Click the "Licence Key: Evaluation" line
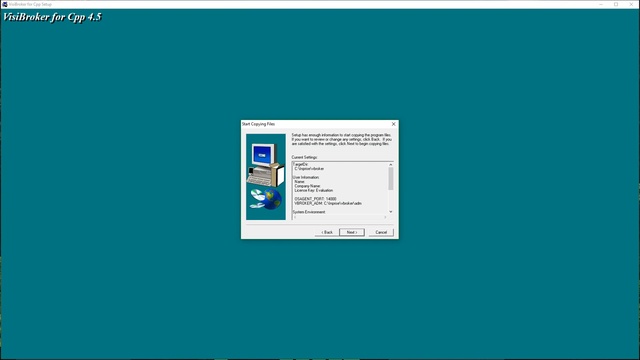Image resolution: width=640 pixels, height=360 pixels. [313, 190]
